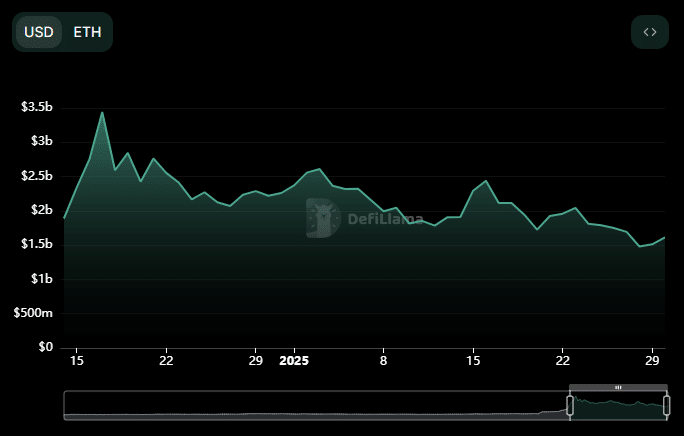Select the USD denomination toggle
This screenshot has width=684, height=436.
[39, 32]
